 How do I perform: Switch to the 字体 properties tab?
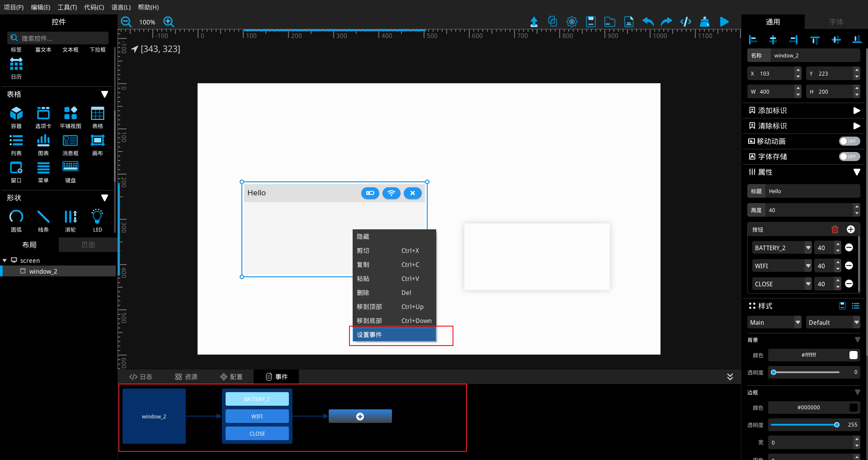836,22
